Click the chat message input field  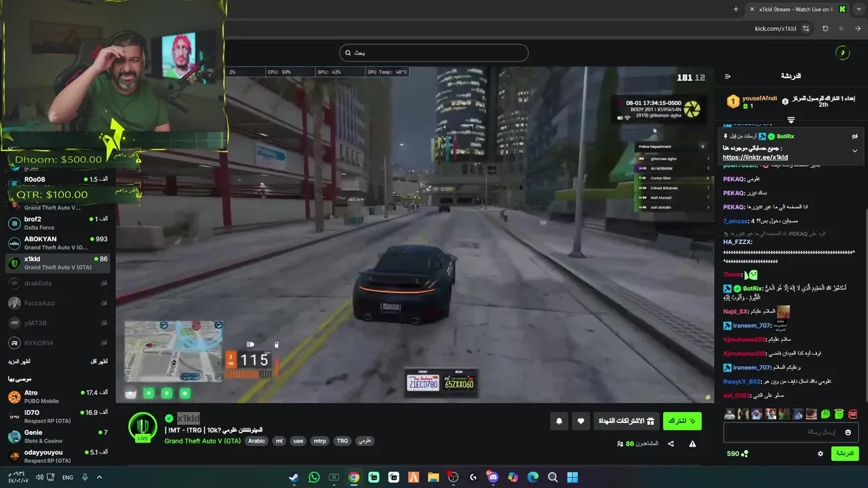(x=791, y=432)
